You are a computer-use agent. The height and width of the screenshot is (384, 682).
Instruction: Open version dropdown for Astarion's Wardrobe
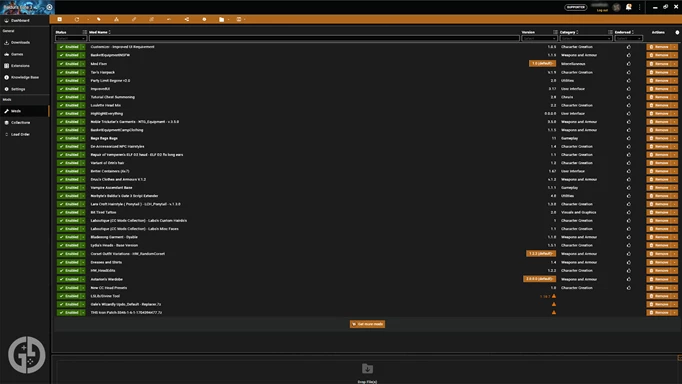[539, 279]
